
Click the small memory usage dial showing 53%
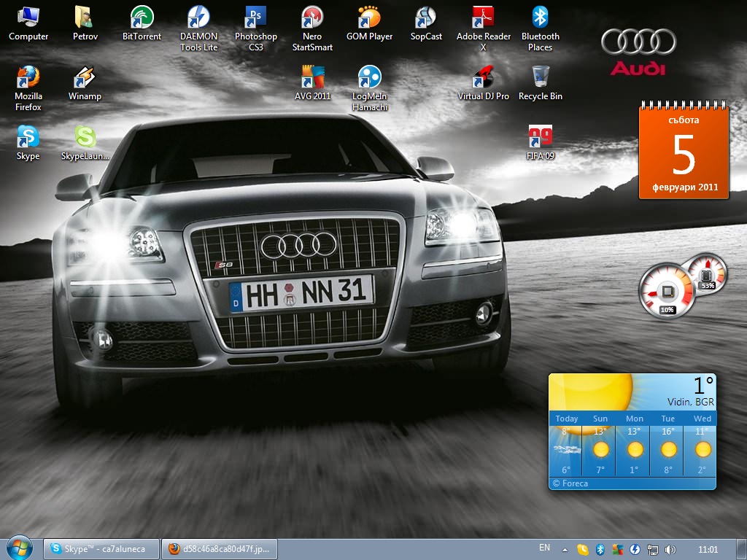click(708, 275)
